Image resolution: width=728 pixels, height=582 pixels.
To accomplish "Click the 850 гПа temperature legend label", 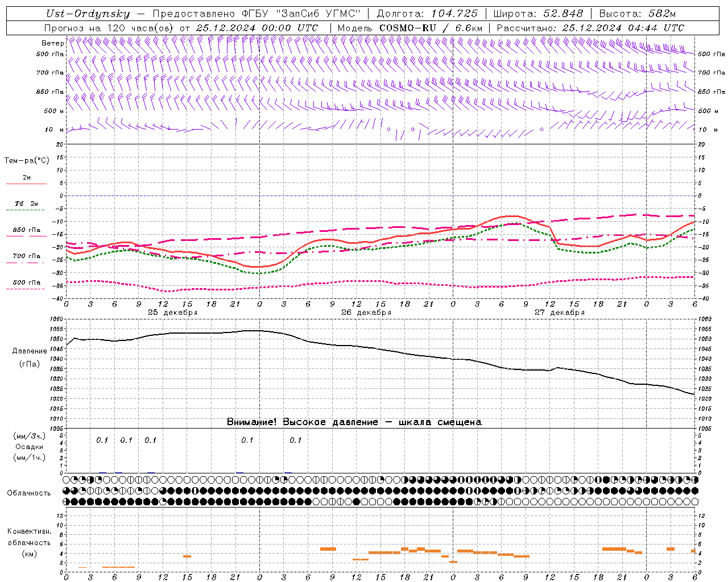I will (27, 230).
